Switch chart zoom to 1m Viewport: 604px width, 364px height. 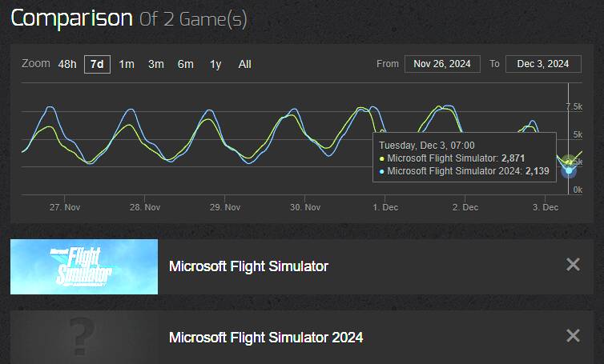tap(127, 64)
